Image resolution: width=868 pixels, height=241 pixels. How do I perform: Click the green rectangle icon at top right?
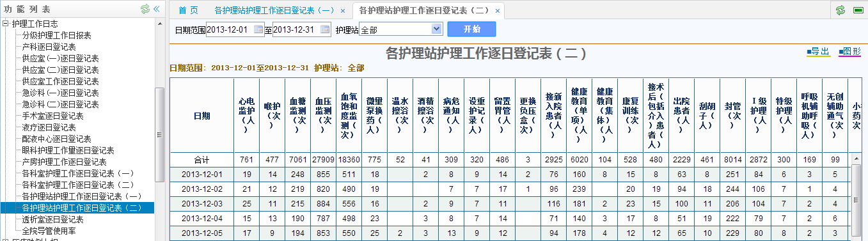click(858, 10)
